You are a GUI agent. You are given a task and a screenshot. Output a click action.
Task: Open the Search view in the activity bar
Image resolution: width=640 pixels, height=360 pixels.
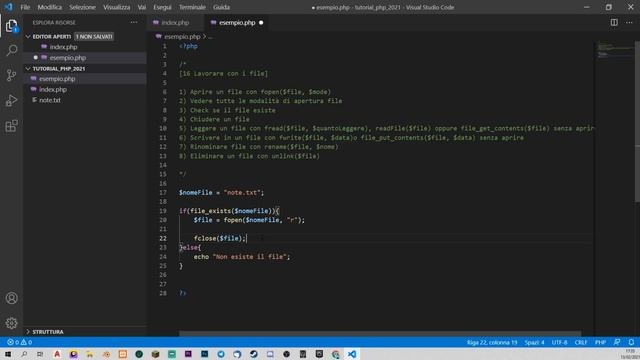11,51
